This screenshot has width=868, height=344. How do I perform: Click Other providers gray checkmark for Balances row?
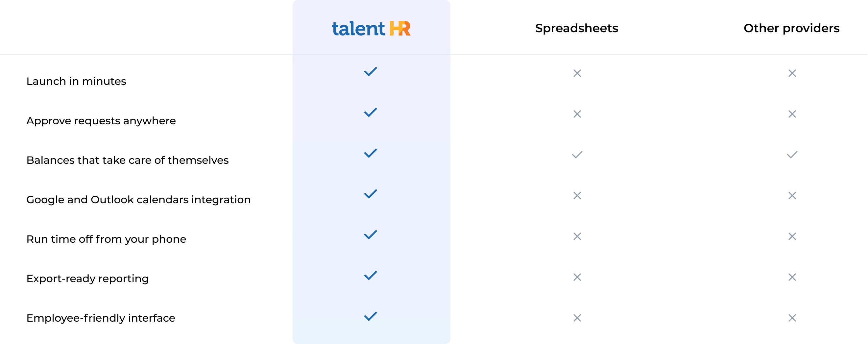[x=792, y=155]
